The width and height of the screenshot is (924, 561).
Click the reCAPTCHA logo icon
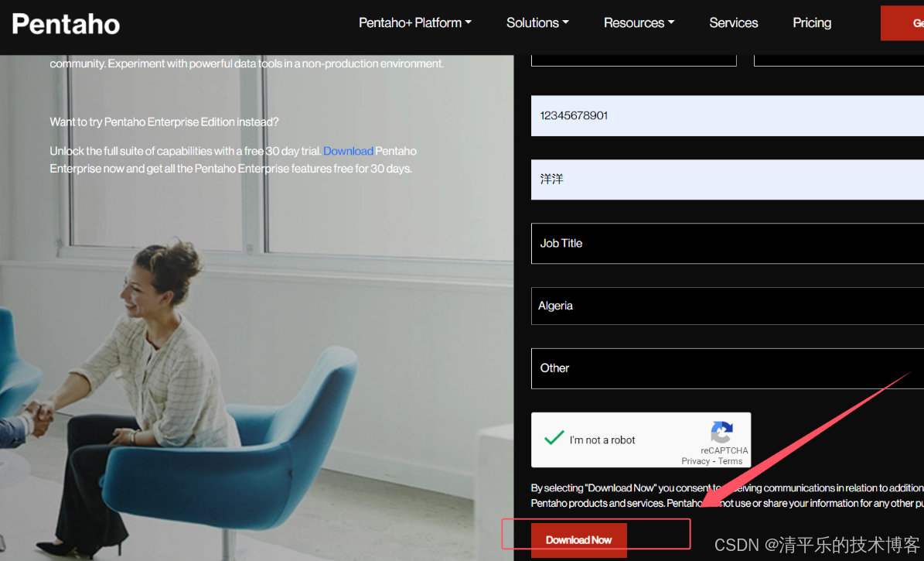(722, 433)
